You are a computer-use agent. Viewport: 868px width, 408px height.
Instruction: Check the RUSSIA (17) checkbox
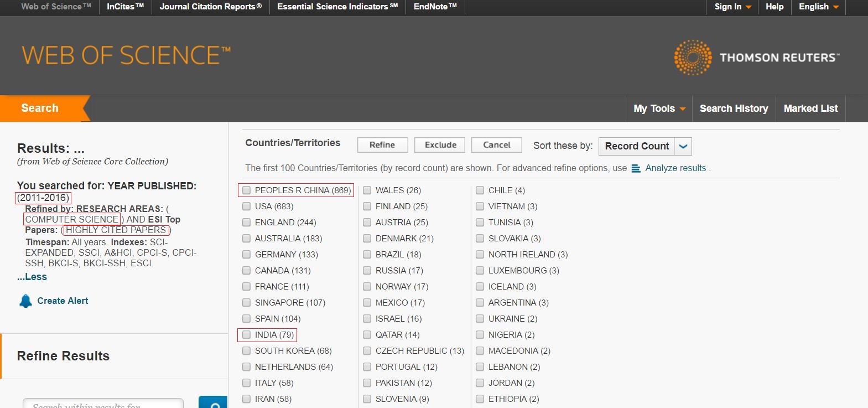pyautogui.click(x=367, y=271)
